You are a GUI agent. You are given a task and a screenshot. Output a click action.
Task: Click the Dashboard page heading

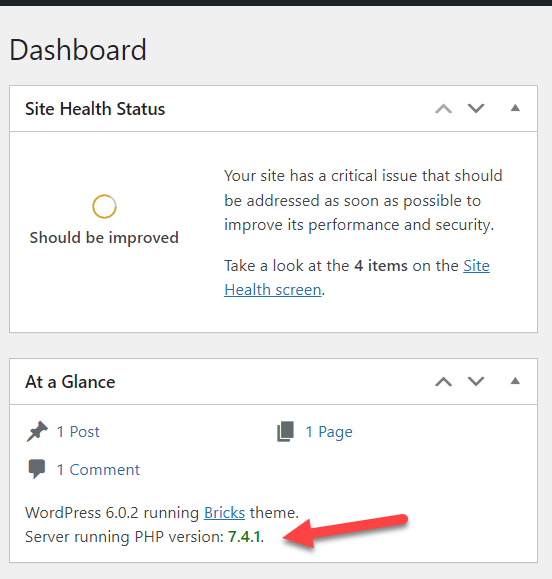(x=78, y=50)
